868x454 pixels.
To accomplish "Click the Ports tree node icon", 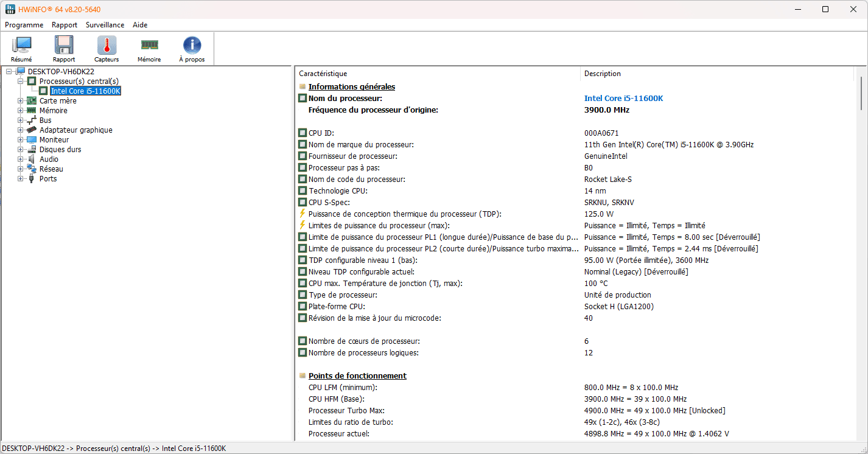I will click(31, 179).
